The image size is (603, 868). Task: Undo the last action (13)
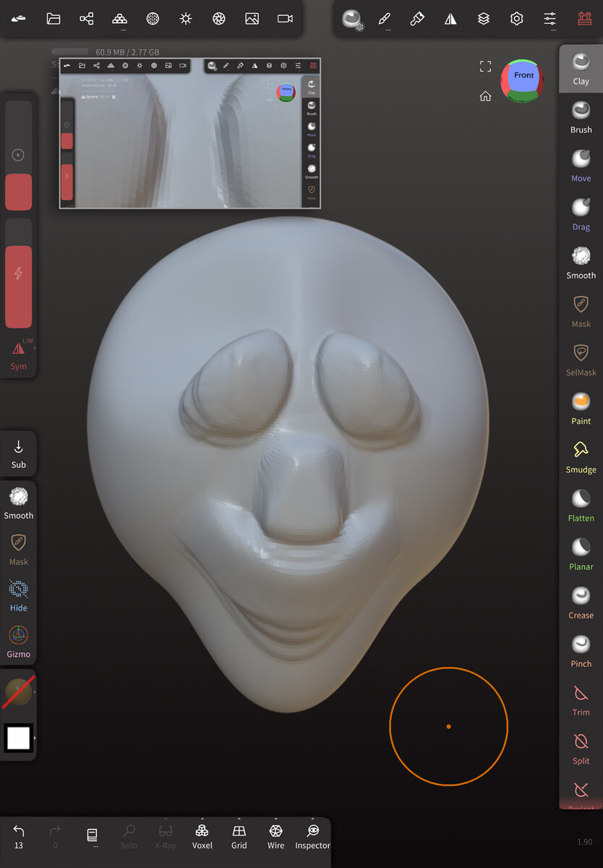point(19,836)
